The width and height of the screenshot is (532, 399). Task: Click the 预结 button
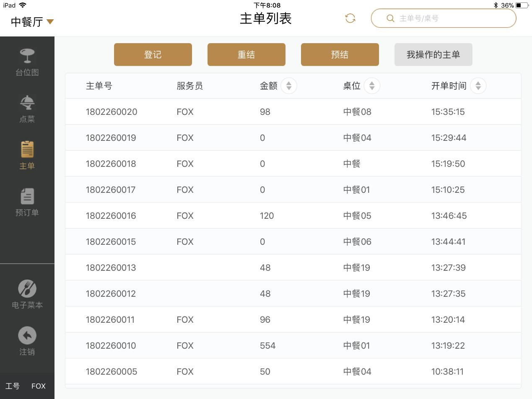(x=340, y=54)
